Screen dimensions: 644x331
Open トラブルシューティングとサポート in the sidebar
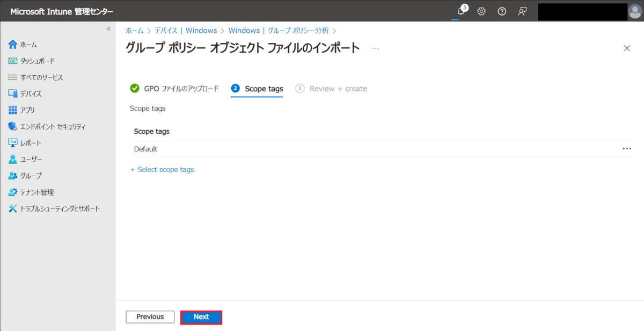tap(60, 208)
